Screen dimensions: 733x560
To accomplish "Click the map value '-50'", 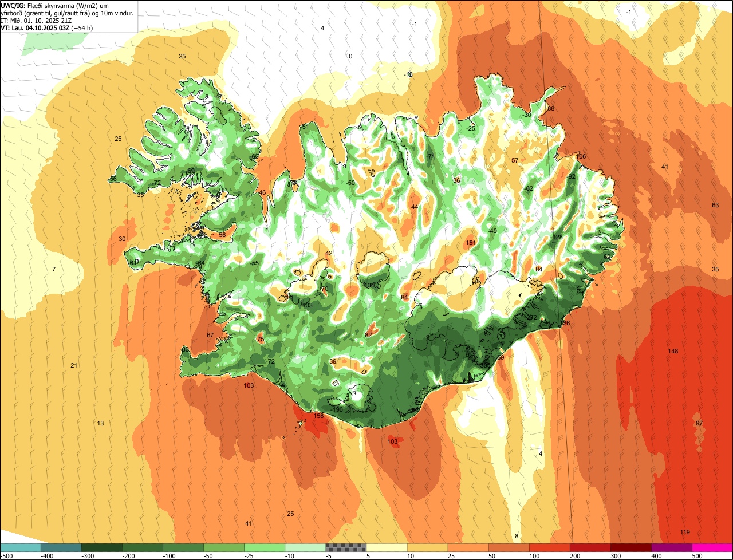I will tap(350, 183).
